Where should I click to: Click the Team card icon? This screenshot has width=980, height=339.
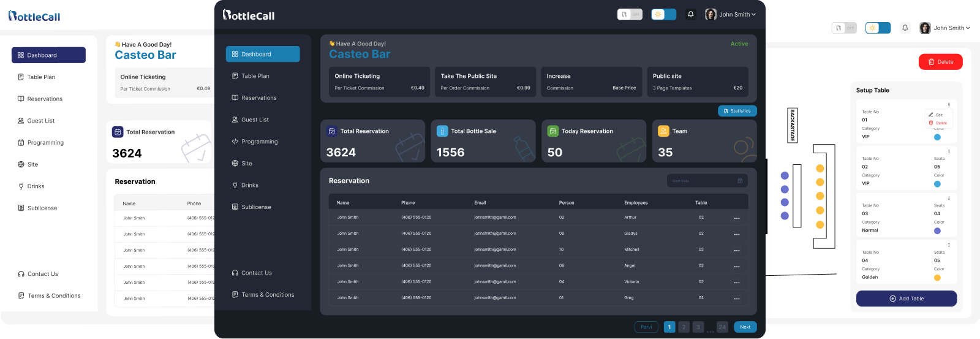point(663,131)
